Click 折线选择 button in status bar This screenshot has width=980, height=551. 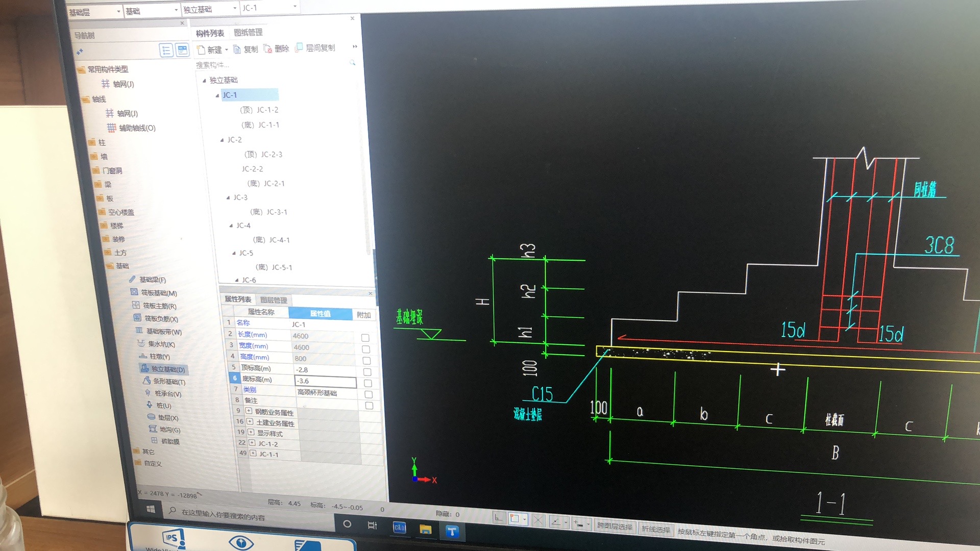[656, 530]
